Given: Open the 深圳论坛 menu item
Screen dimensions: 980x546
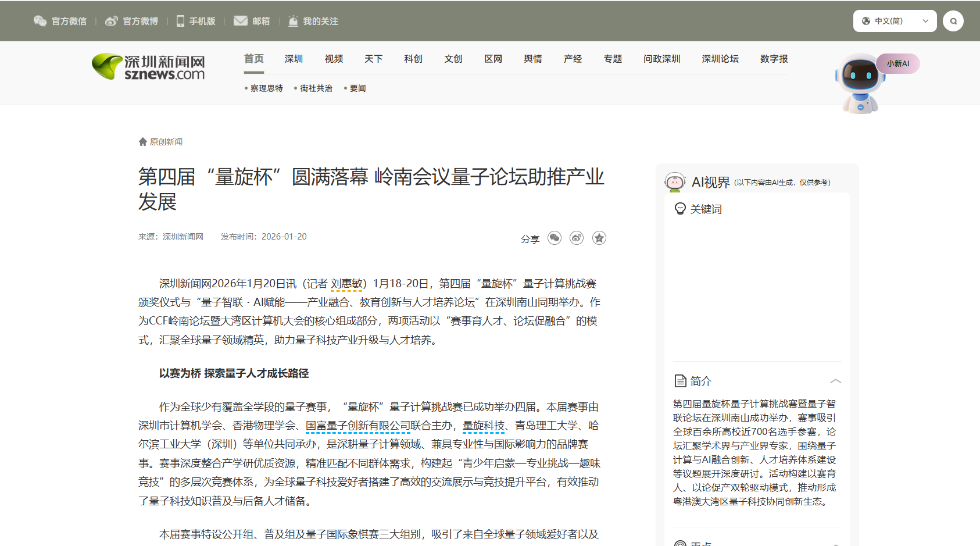Looking at the screenshot, I should [x=720, y=59].
